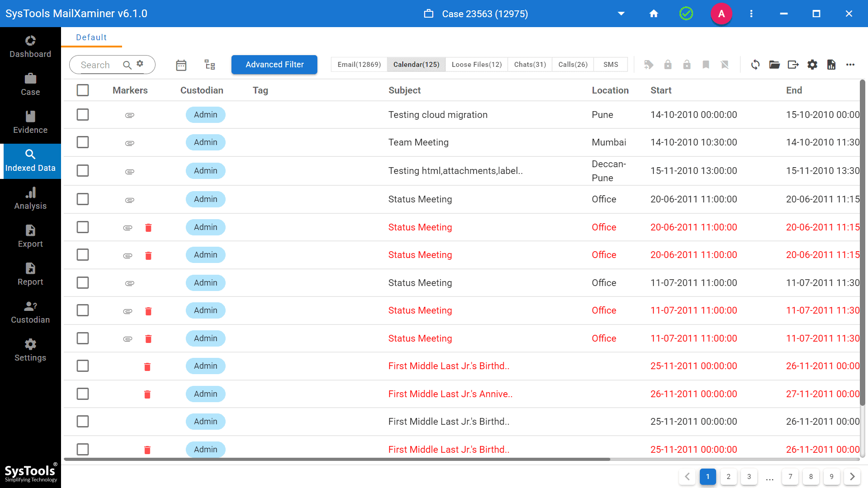Click the home icon in the title bar
Screen dimensions: 868x488
tap(654, 14)
